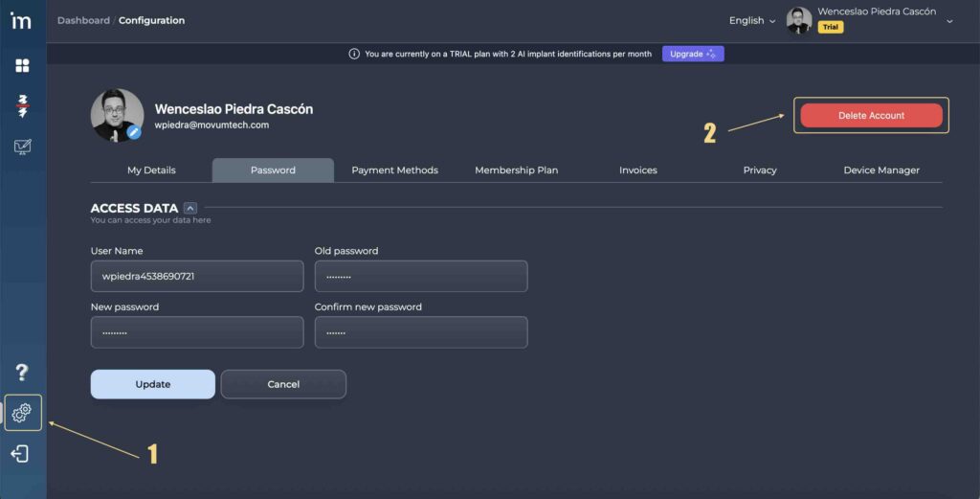Open help via the question mark icon
Viewport: 980px width, 499px height.
click(21, 372)
